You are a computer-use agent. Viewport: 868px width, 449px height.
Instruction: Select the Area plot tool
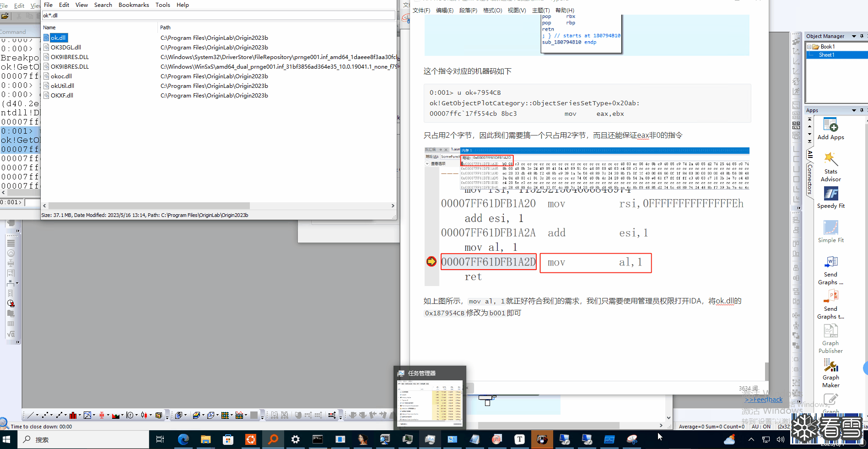[116, 415]
